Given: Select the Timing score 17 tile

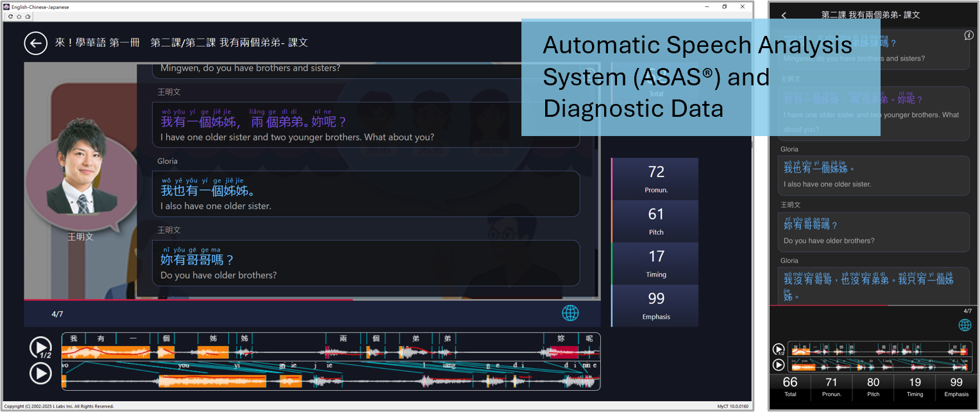Looking at the screenshot, I should pos(655,264).
